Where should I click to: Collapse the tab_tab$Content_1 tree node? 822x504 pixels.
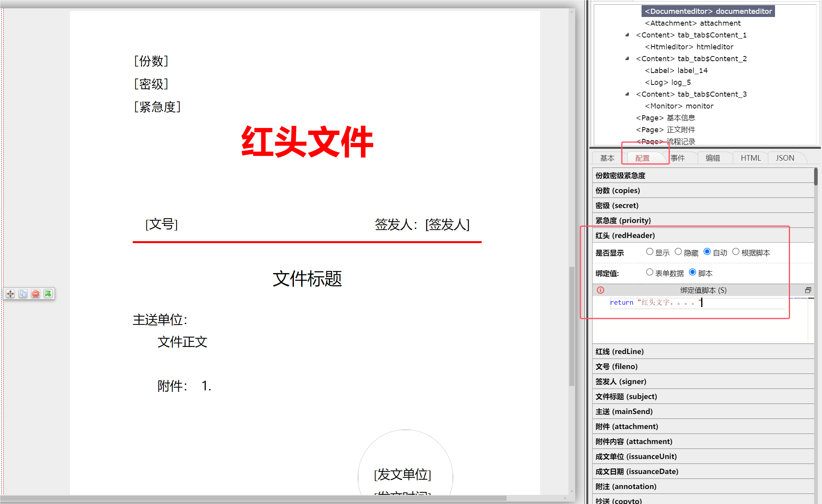[627, 35]
